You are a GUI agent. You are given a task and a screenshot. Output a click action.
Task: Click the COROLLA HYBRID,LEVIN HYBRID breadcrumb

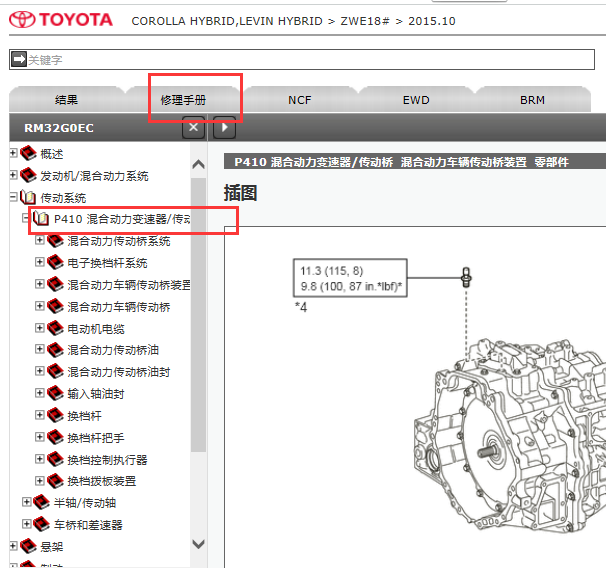click(x=227, y=21)
